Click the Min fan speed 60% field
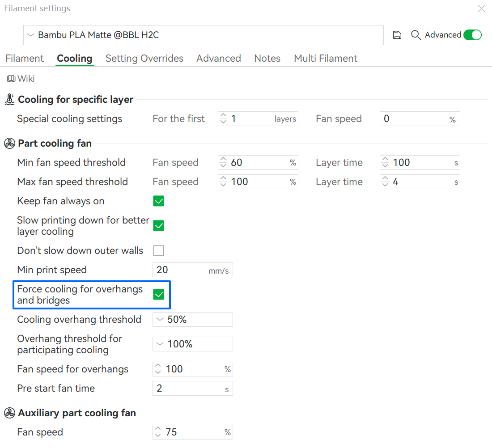This screenshot has height=448, width=492. [x=258, y=162]
